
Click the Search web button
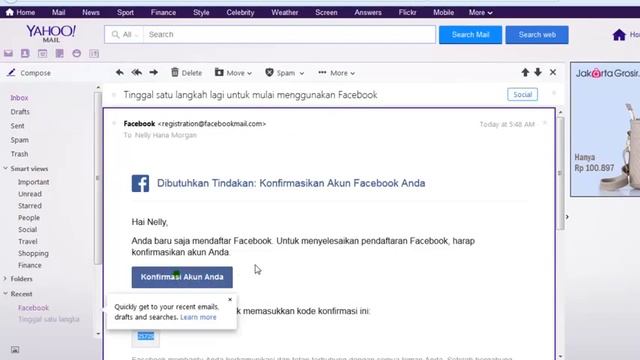[537, 35]
